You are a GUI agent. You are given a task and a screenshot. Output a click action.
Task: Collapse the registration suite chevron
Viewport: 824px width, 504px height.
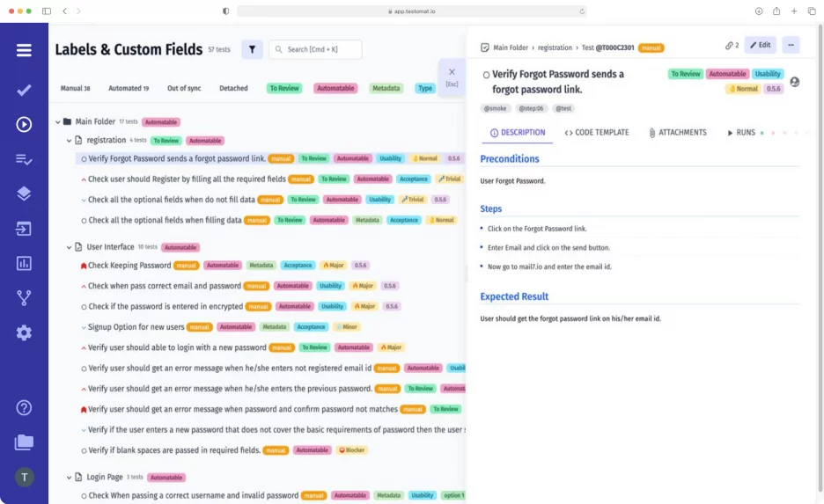point(69,141)
